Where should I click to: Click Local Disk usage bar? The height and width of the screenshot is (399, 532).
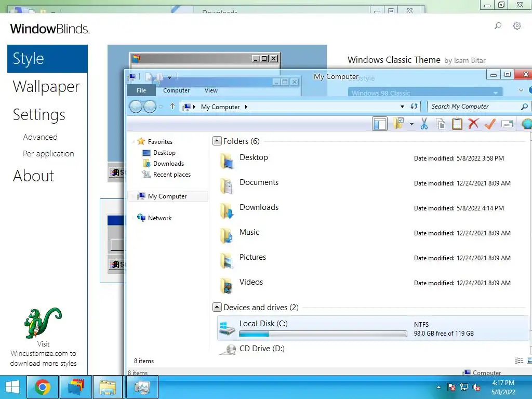coord(323,334)
